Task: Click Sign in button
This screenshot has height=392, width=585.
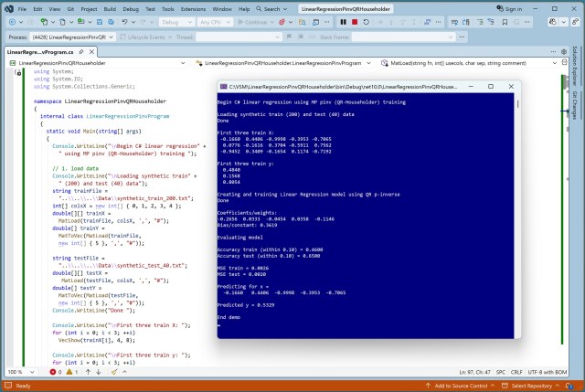Action: point(509,9)
